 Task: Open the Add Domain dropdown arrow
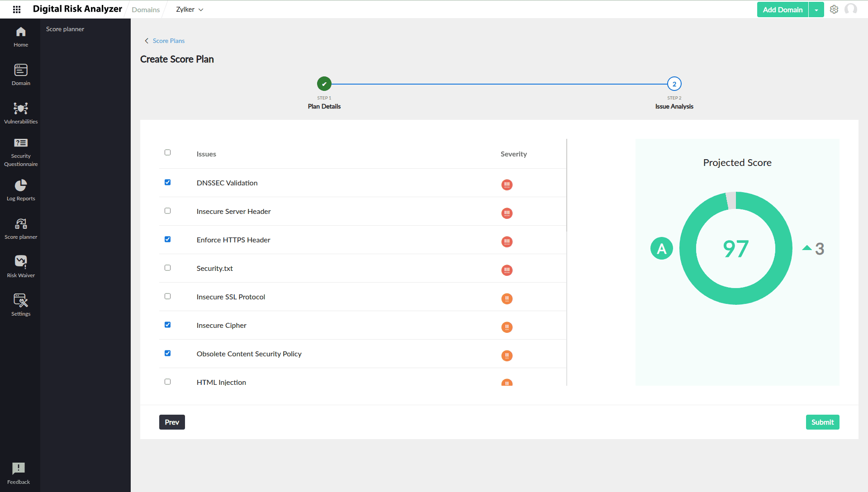pyautogui.click(x=816, y=9)
